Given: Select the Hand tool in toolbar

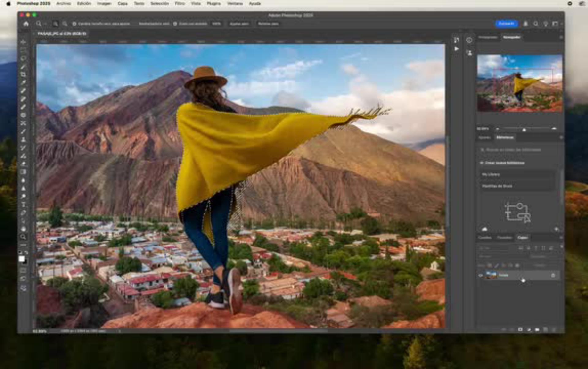Looking at the screenshot, I should click(23, 229).
